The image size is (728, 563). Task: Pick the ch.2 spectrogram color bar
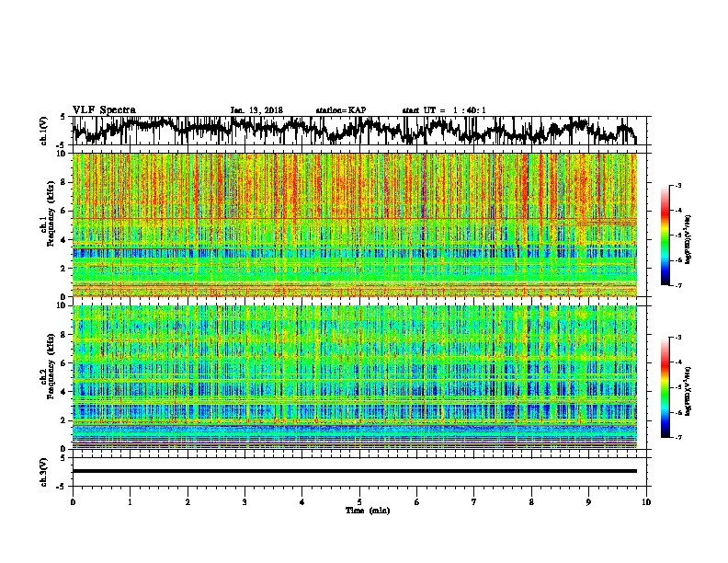(665, 387)
